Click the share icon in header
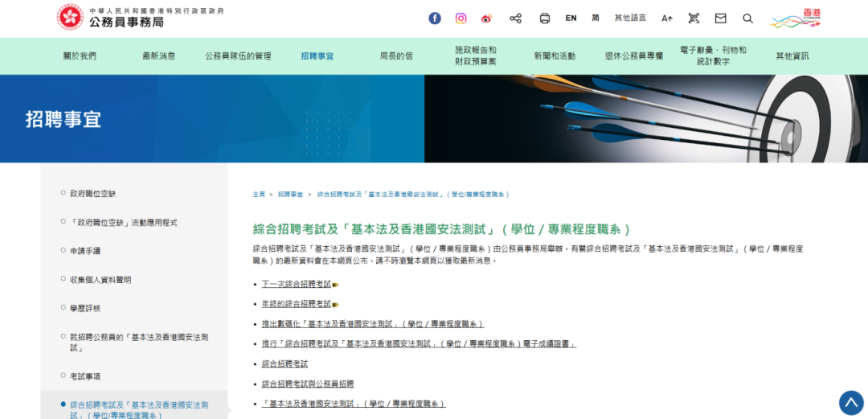This screenshot has height=419, width=868. tap(516, 18)
